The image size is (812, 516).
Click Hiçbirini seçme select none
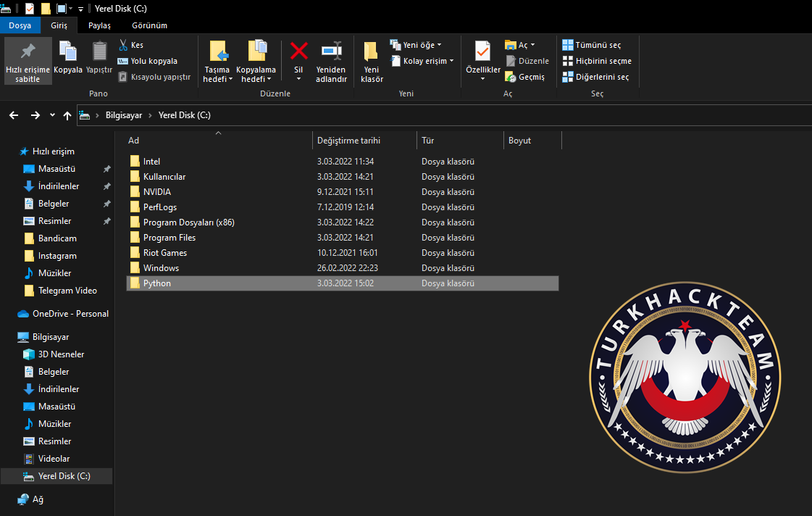click(597, 61)
